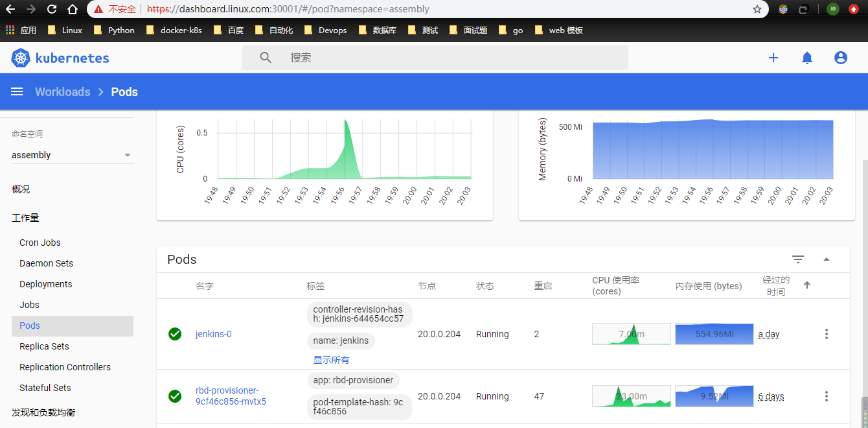The width and height of the screenshot is (868, 428).
Task: Click the 名字 column header
Action: click(204, 286)
